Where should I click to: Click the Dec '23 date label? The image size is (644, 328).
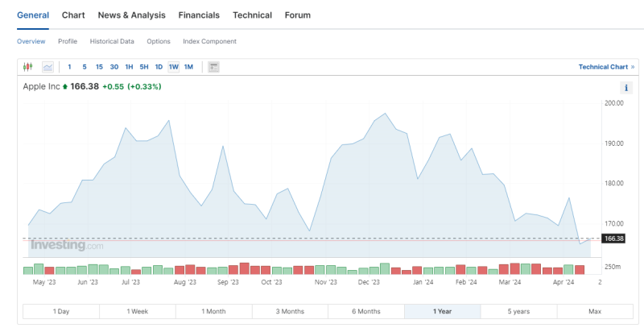click(x=369, y=282)
